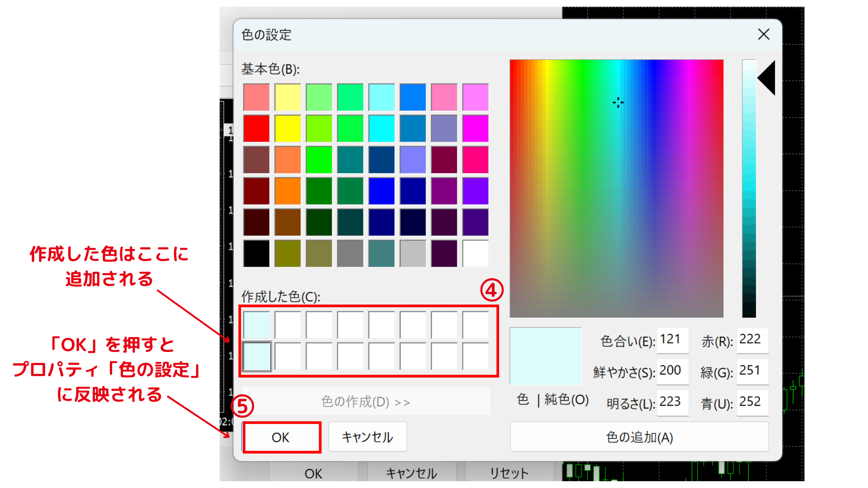The width and height of the screenshot is (868, 488).
Task: Choose the orange basic color swatch
Action: pyautogui.click(x=288, y=191)
